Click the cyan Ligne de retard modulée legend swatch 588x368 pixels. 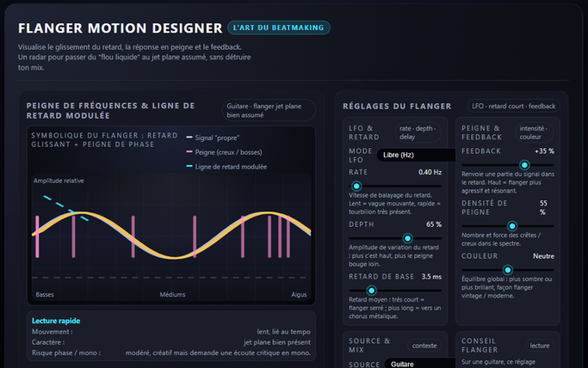coord(189,166)
